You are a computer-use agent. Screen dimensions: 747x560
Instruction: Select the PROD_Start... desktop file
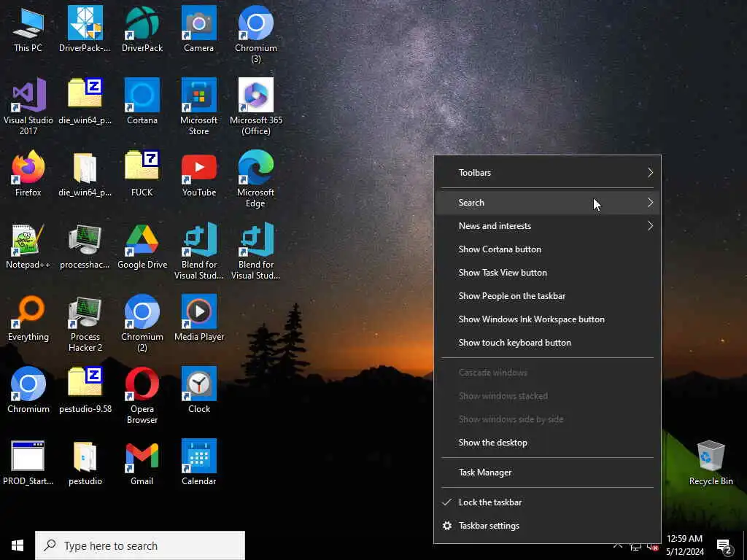pyautogui.click(x=28, y=463)
